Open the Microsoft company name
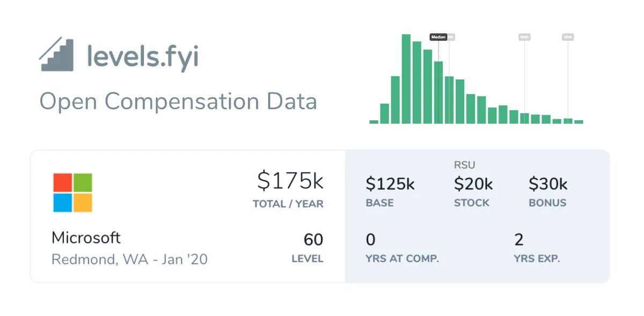Viewport: 644px width, 316px height. tap(86, 238)
